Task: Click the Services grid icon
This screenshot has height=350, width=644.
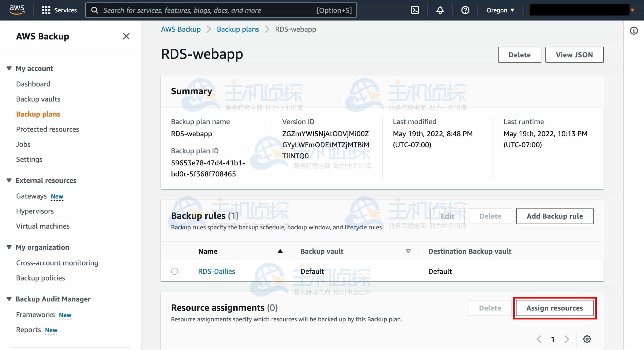Action: coord(46,10)
